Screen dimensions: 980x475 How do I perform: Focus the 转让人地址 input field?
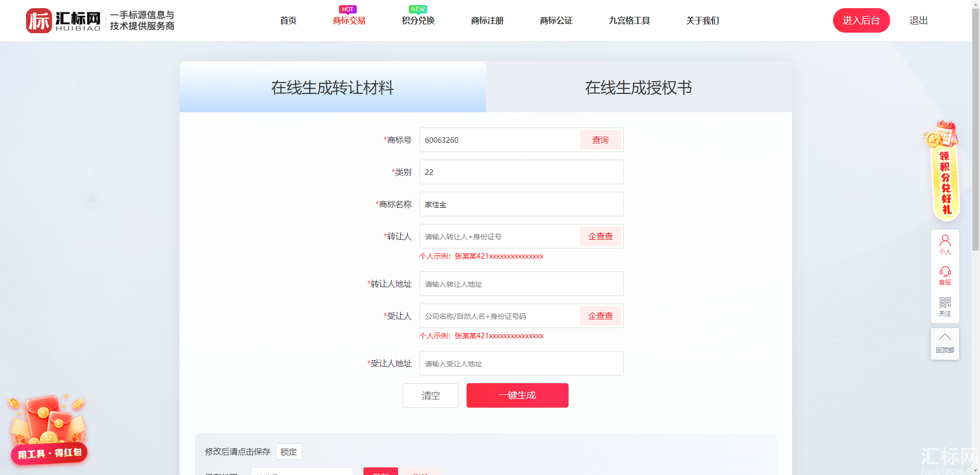point(521,284)
